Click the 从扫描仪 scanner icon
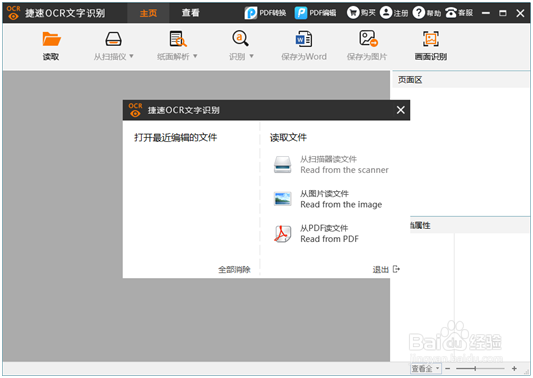This screenshot has height=378, width=533. (x=113, y=39)
